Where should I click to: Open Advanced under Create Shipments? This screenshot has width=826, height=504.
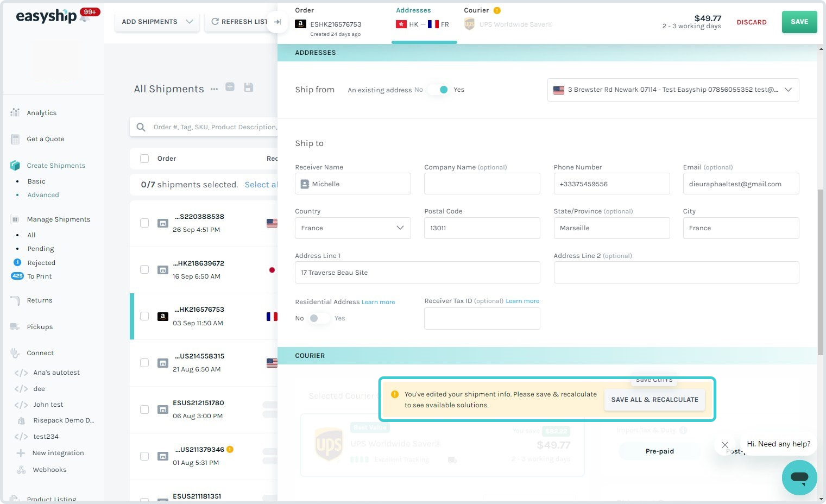(43, 195)
